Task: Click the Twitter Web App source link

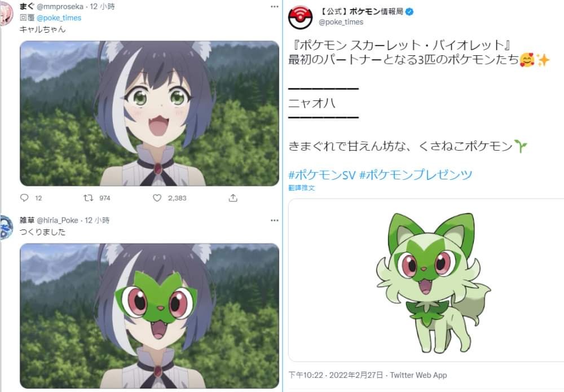Action: 418,375
